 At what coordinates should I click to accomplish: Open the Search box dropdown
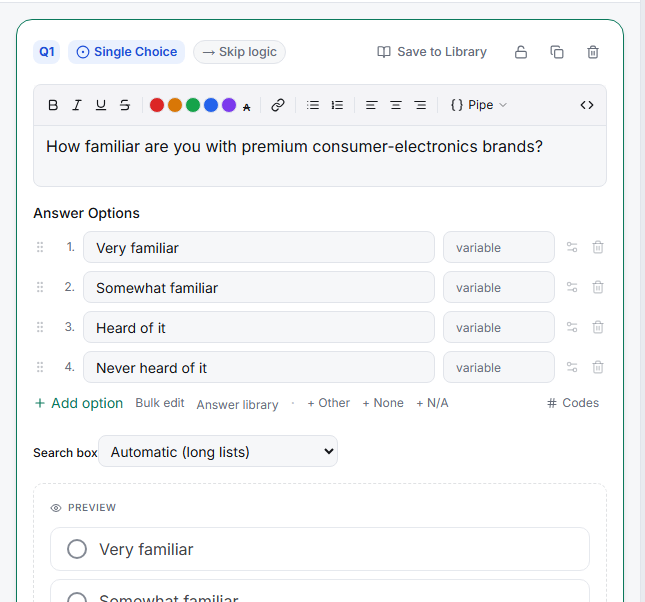(x=218, y=451)
